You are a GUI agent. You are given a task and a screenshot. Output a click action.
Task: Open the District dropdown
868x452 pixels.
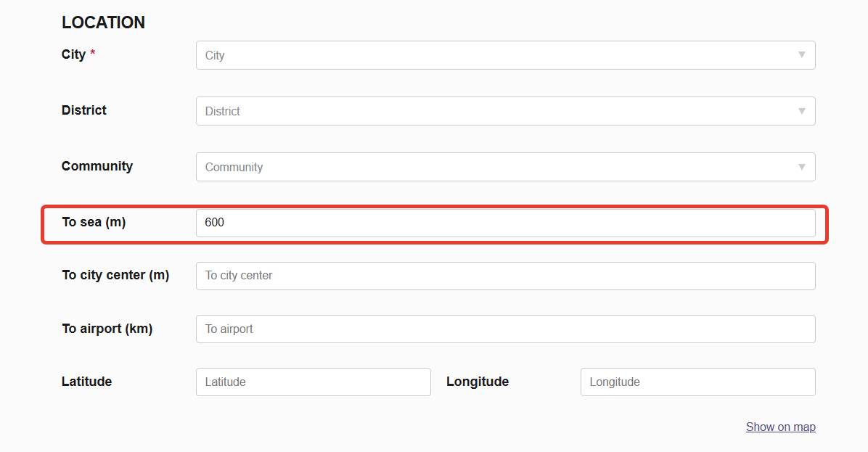pyautogui.click(x=494, y=112)
